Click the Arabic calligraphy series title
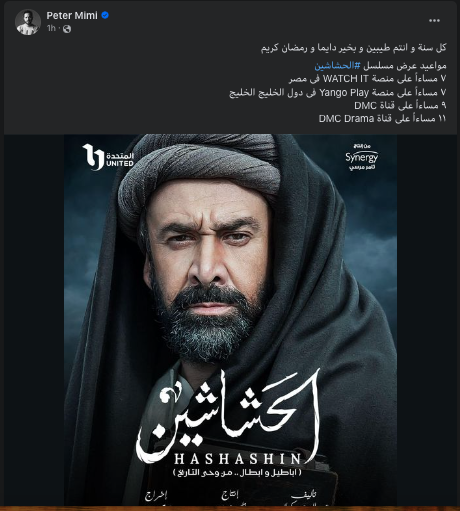The width and height of the screenshot is (460, 511). tap(230, 413)
